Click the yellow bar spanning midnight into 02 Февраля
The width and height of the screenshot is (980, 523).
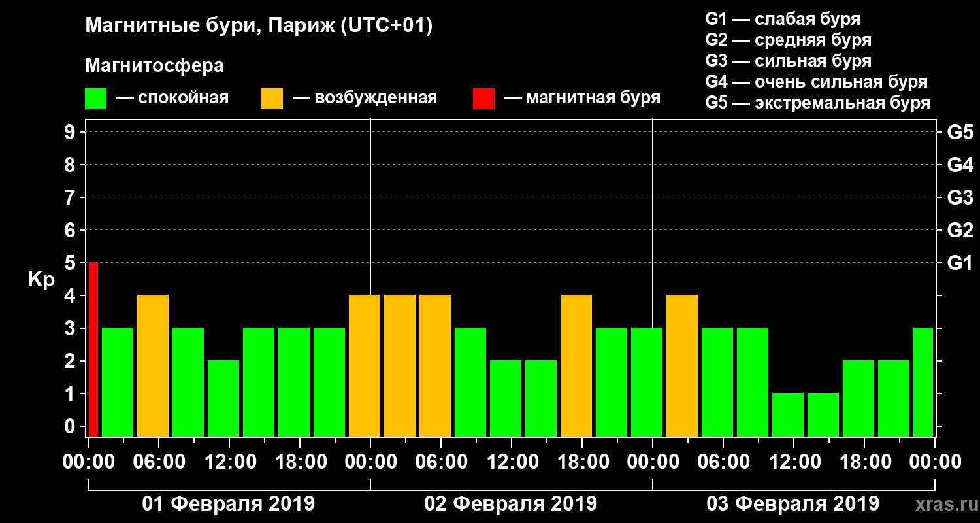point(365,365)
